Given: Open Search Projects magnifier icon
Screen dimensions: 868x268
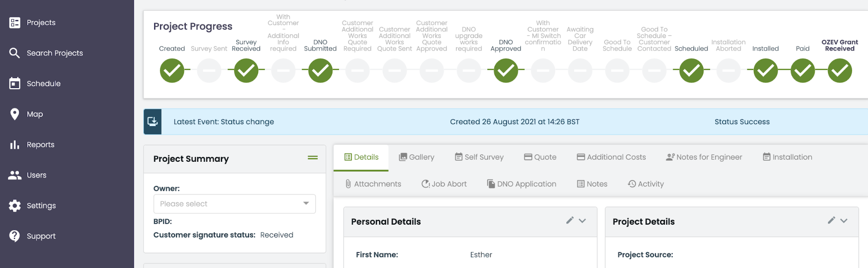Looking at the screenshot, I should [15, 53].
